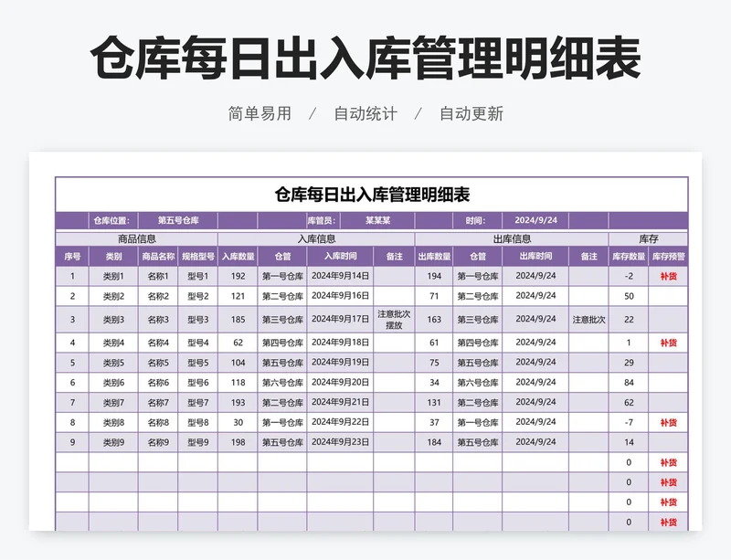Select stock quantity cell -2
The image size is (731, 560).
pyautogui.click(x=629, y=276)
